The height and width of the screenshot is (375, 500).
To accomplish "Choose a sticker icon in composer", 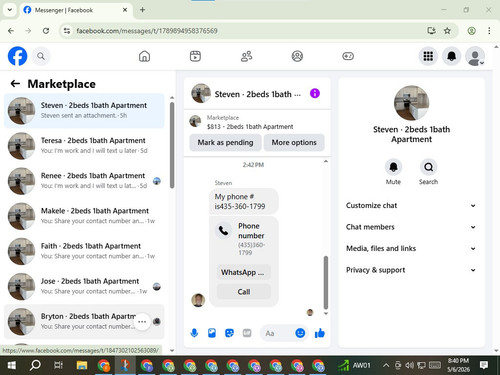I will click(229, 333).
